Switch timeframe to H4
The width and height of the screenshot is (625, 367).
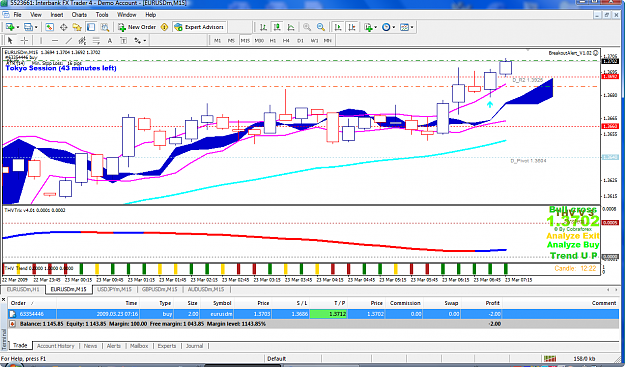tap(286, 41)
